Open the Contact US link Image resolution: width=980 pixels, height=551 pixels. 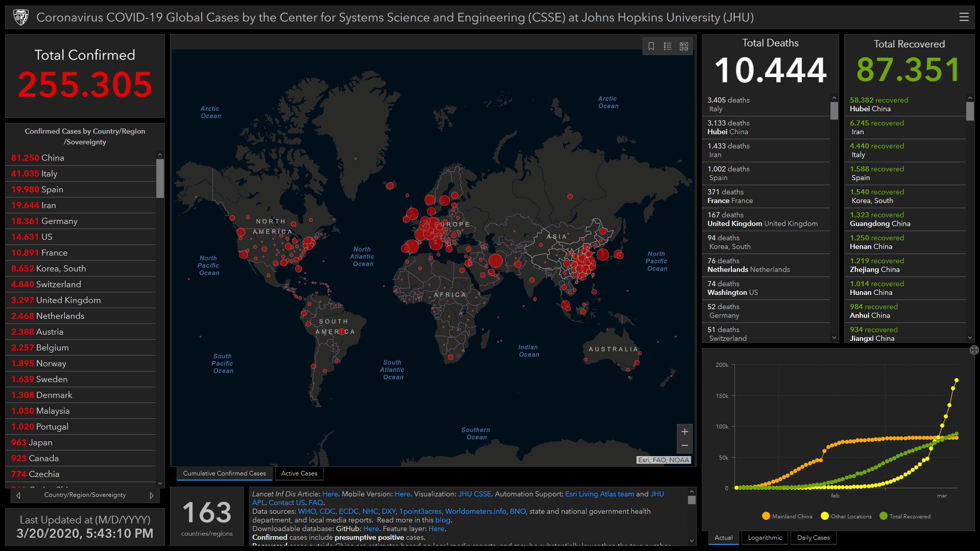287,503
